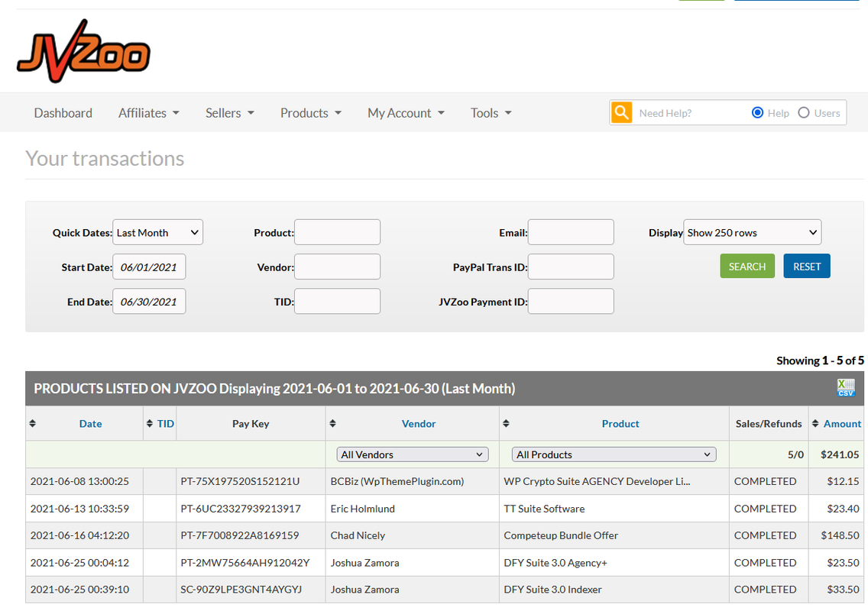The width and height of the screenshot is (868, 611).
Task: Select pay key PT-6UC23327939213917
Action: coord(240,509)
